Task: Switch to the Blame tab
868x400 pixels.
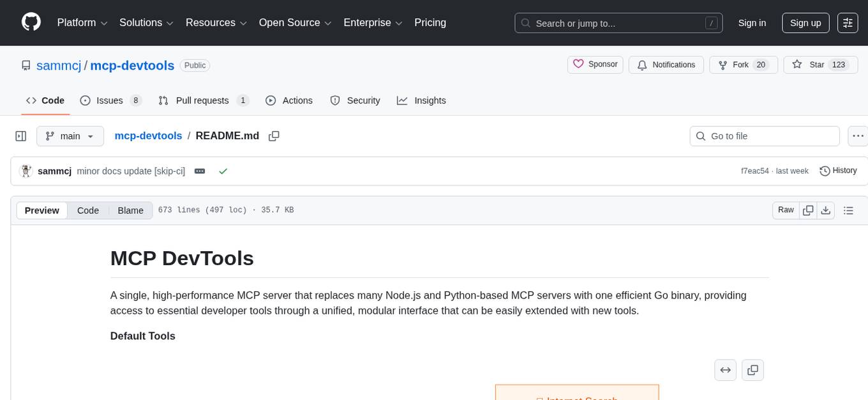Action: 130,210
